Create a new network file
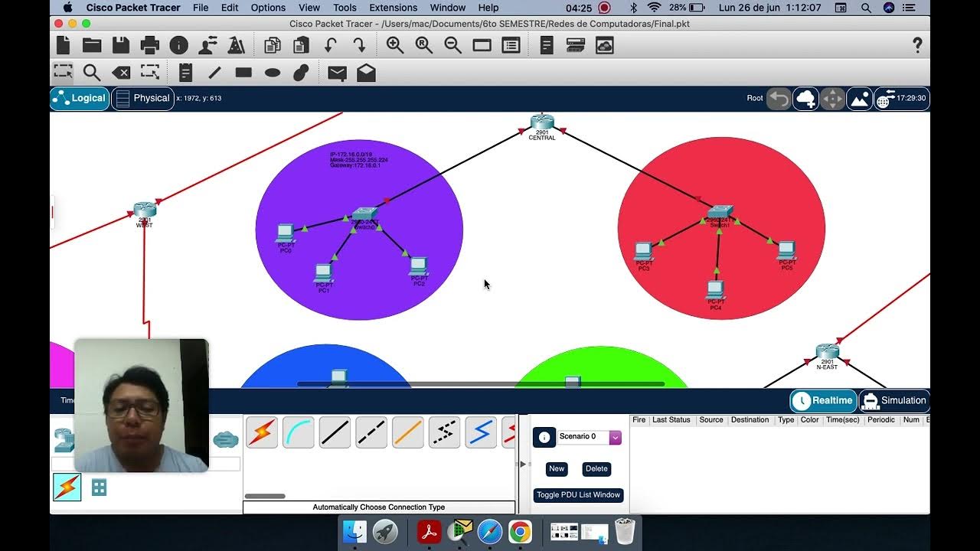Image resolution: width=980 pixels, height=551 pixels. point(63,45)
